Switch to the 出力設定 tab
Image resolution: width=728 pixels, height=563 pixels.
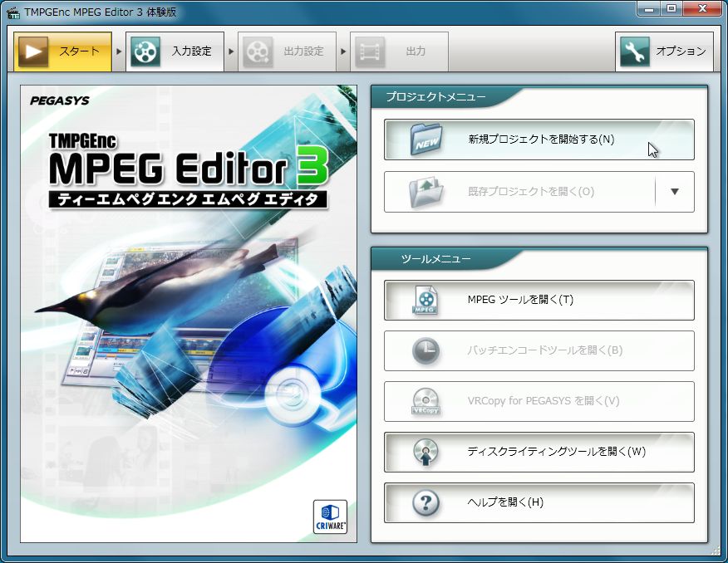coord(288,51)
